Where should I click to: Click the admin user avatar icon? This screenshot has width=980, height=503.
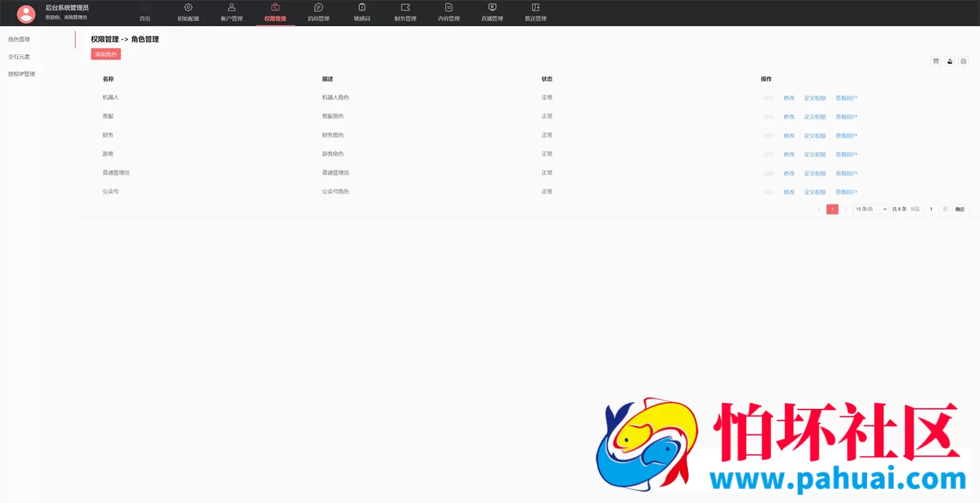pyautogui.click(x=26, y=14)
